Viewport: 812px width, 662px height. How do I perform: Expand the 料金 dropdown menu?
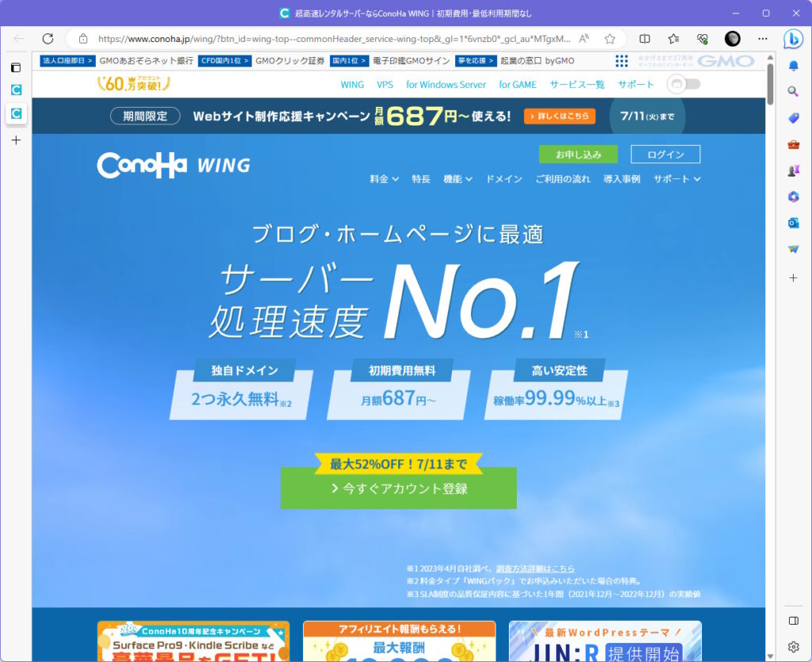pyautogui.click(x=384, y=179)
